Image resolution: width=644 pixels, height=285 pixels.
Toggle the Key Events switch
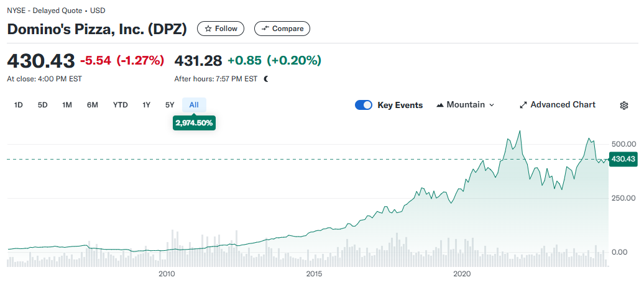coord(364,105)
